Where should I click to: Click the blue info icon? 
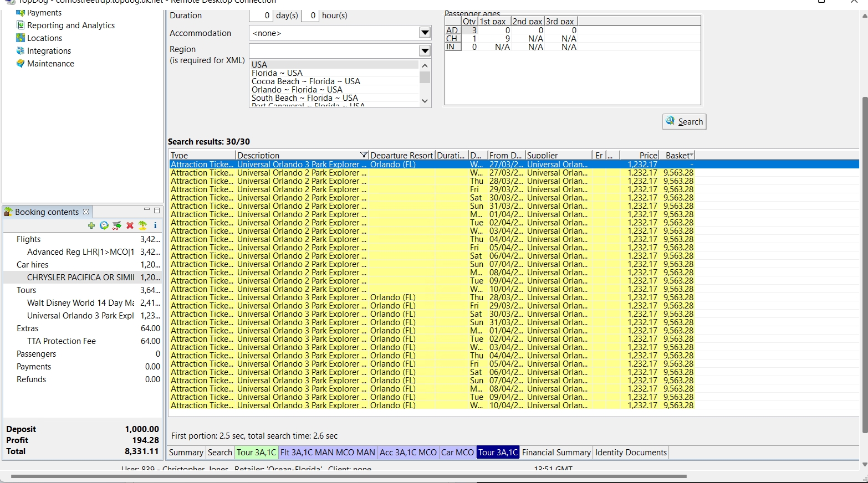click(155, 225)
